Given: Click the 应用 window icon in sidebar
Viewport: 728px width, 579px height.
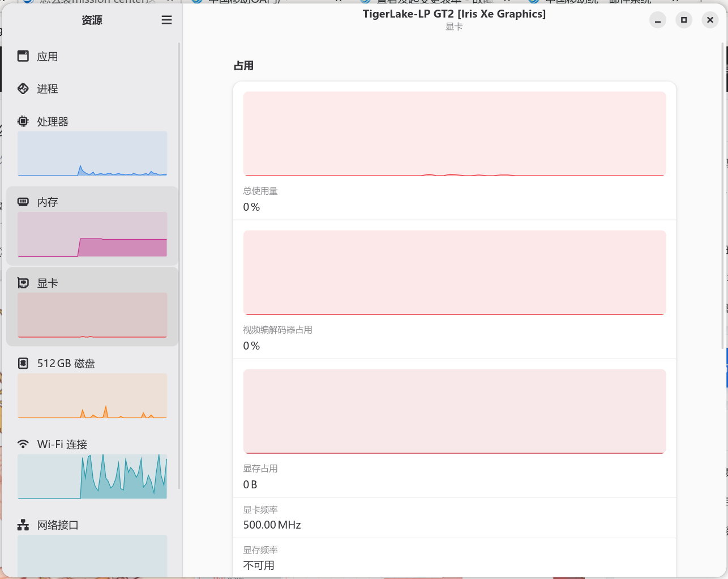Looking at the screenshot, I should click(23, 56).
